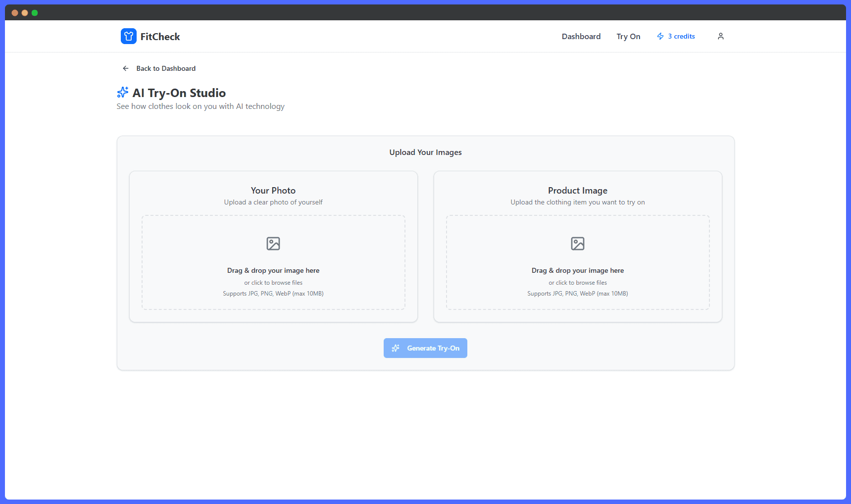851x504 pixels.
Task: Maximize the window with the green button
Action: tap(35, 13)
